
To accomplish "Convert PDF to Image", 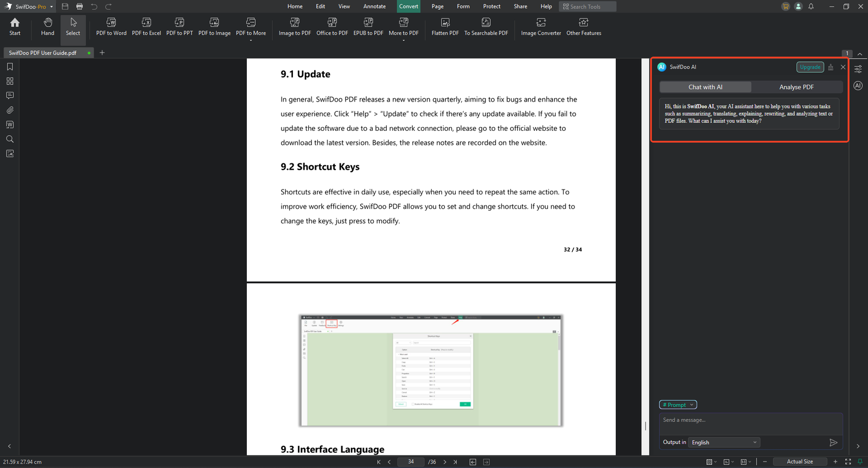I will 214,27.
